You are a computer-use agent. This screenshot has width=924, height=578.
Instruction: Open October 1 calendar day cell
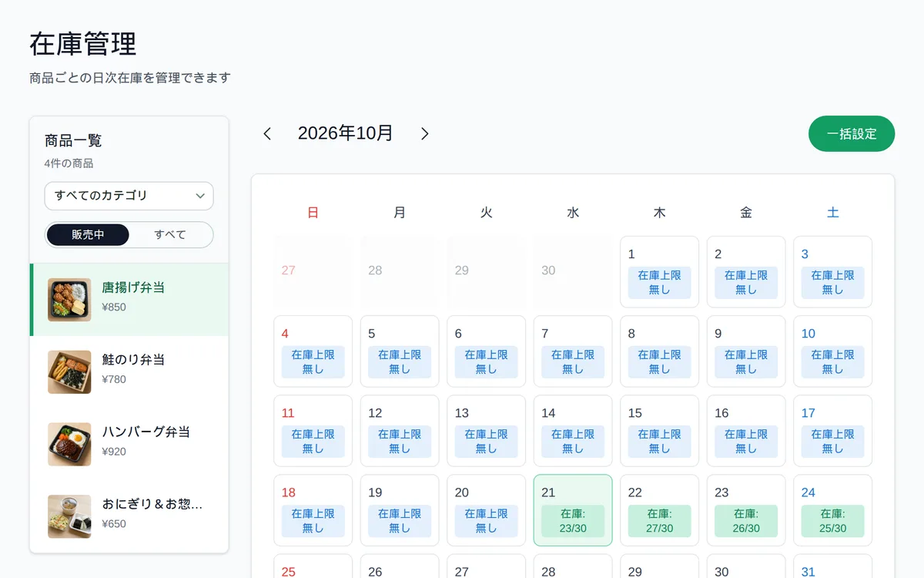coord(660,272)
